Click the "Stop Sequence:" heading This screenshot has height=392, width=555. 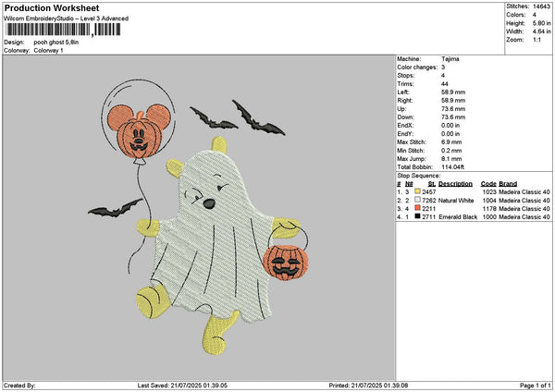(x=419, y=176)
